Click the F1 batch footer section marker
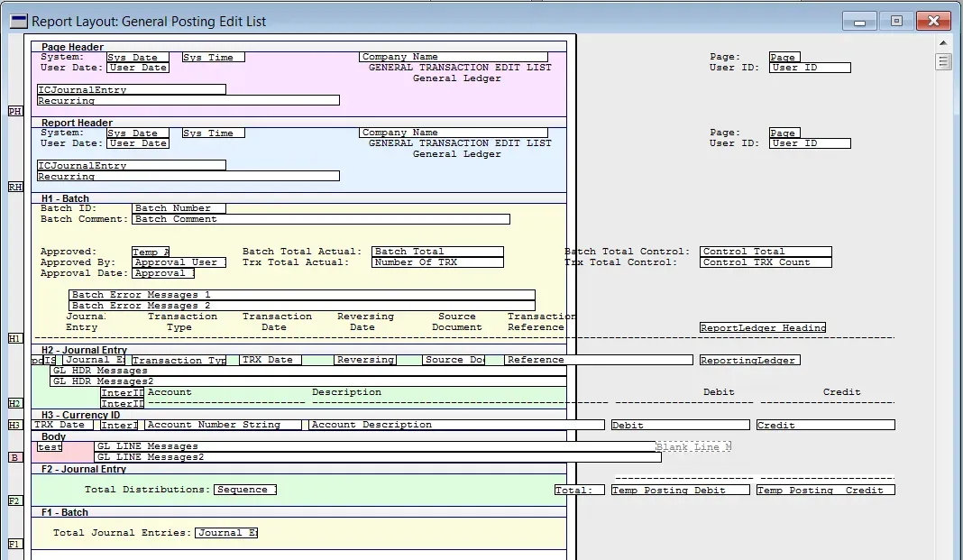This screenshot has width=963, height=560. (x=14, y=544)
